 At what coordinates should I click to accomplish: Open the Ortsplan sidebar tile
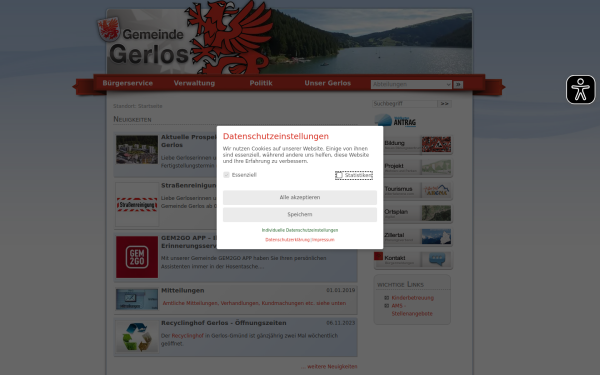coord(413,214)
